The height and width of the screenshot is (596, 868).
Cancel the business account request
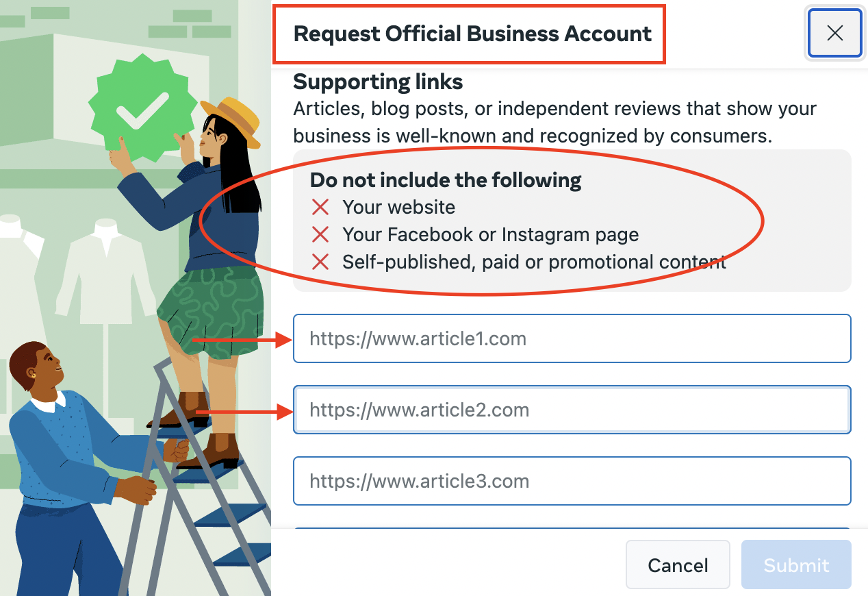(x=678, y=564)
